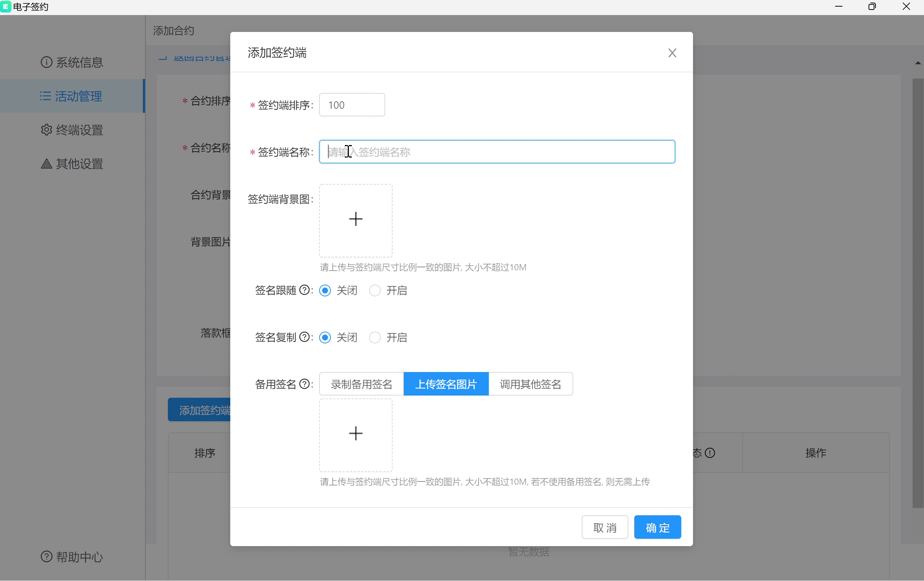Image resolution: width=924 pixels, height=581 pixels.
Task: Open 系统信息 in sidebar
Action: tap(72, 62)
